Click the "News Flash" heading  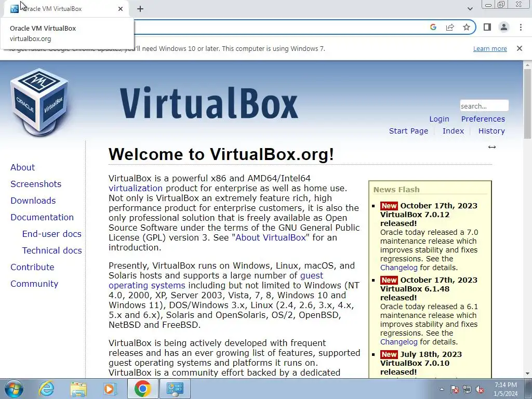(x=396, y=190)
